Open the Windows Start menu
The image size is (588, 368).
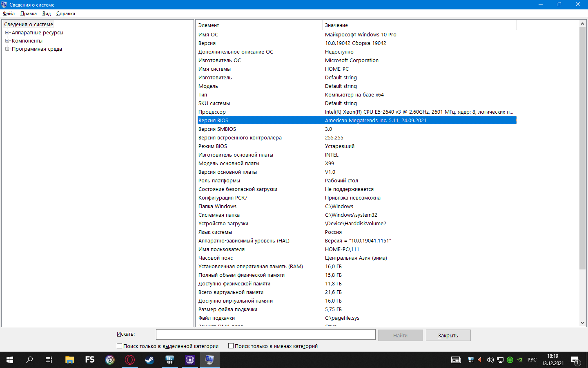(x=10, y=360)
